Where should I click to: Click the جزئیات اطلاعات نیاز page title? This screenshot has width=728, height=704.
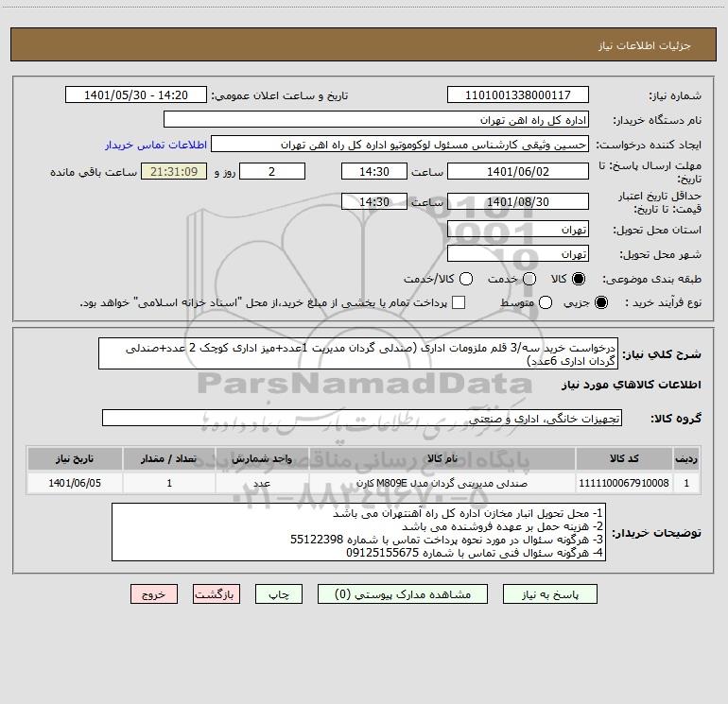click(645, 45)
